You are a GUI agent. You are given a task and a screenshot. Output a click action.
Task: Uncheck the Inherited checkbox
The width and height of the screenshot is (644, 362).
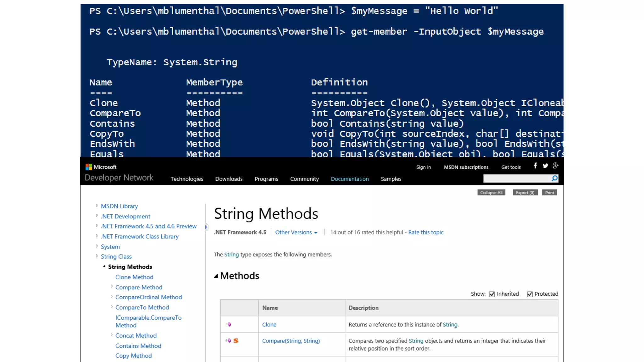492,294
